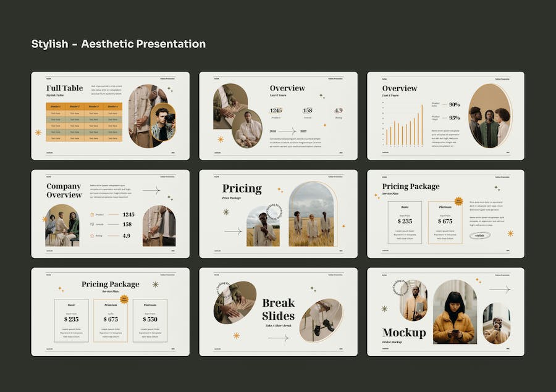This screenshot has width=556, height=392.
Task: Click the arrow icon on the Mockup slide
Action: pos(500,289)
